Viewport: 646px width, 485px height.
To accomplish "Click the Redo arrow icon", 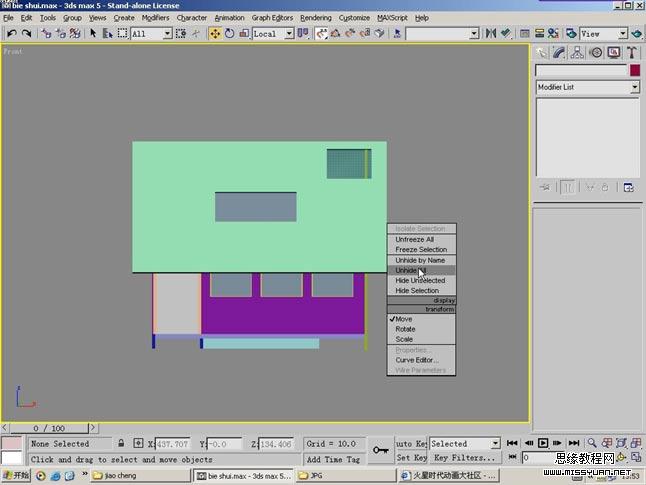I will pyautogui.click(x=26, y=33).
